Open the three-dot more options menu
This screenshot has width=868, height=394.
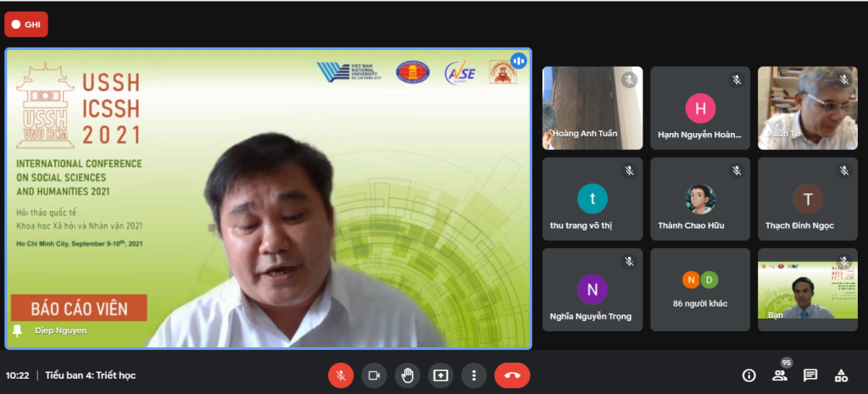coord(474,375)
